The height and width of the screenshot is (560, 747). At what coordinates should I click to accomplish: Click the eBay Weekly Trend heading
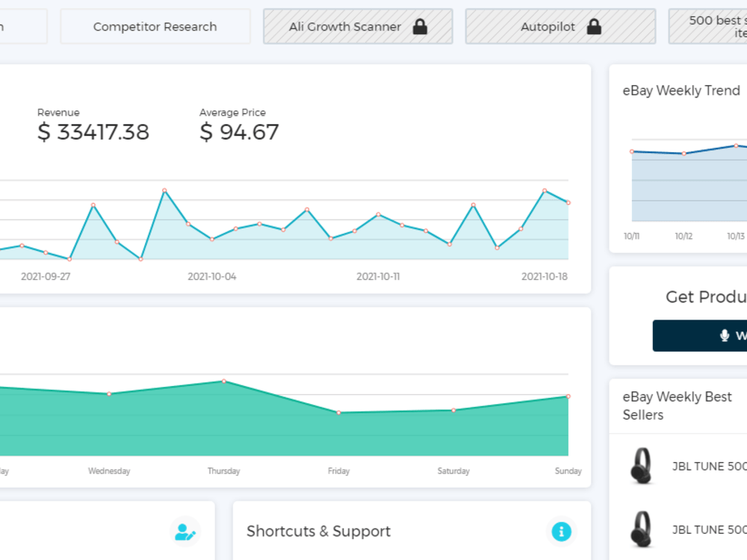(681, 90)
